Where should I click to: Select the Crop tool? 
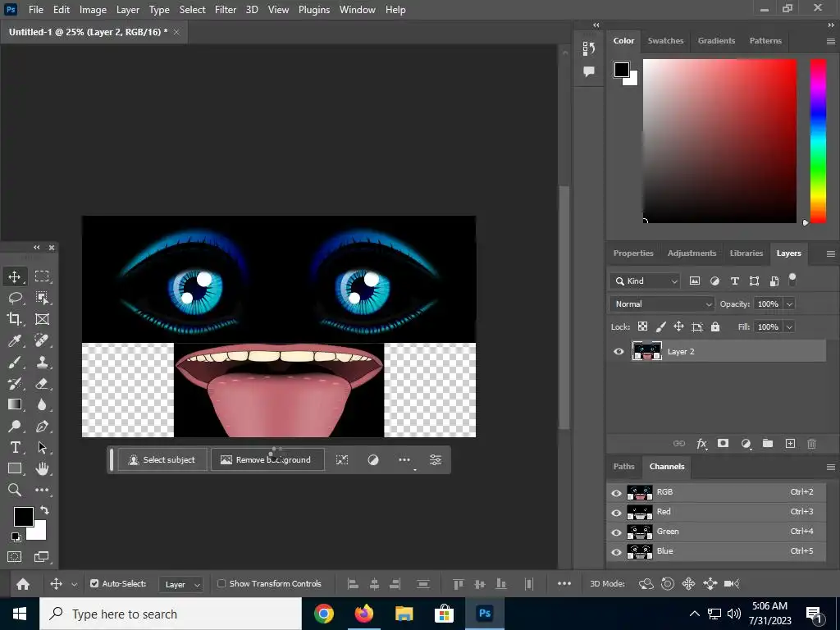pos(15,319)
